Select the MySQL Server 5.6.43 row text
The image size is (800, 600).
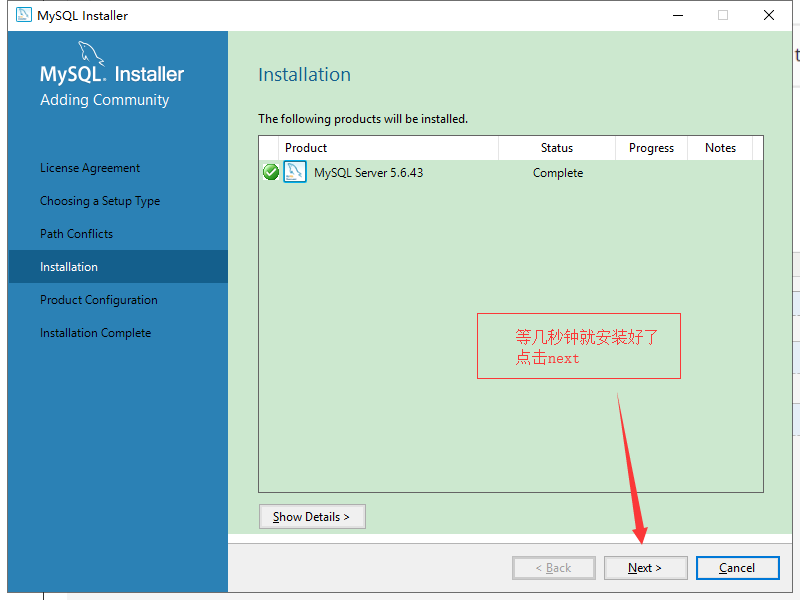tap(368, 173)
